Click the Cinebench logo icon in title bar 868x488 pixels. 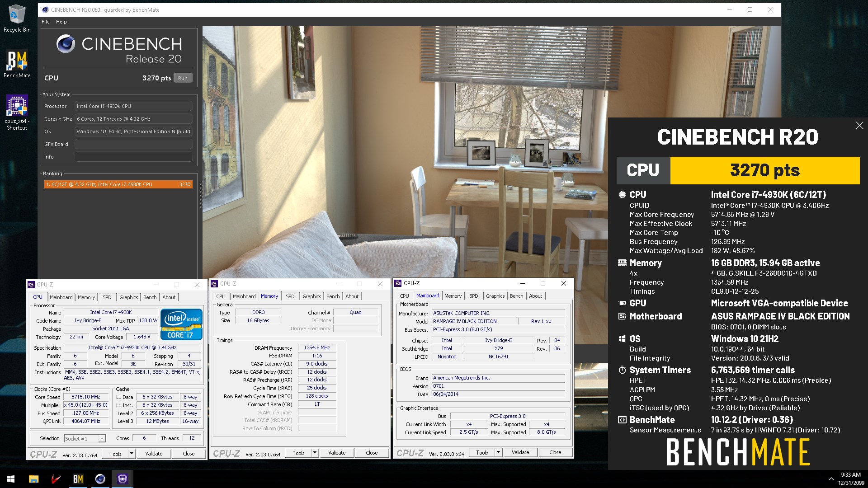pos(45,9)
